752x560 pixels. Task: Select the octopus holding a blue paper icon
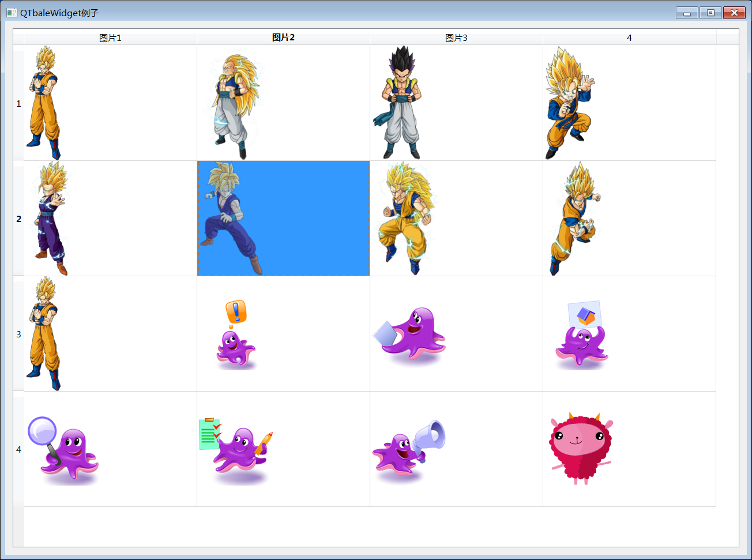[409, 336]
